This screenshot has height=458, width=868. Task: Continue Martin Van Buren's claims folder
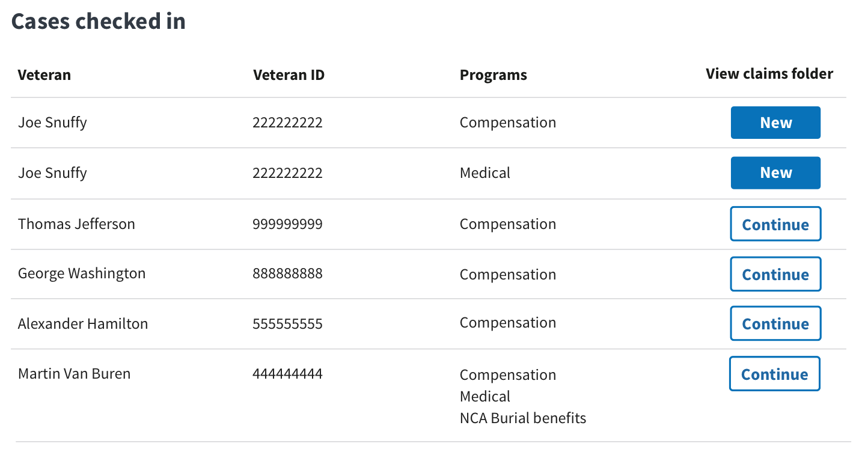(x=775, y=374)
